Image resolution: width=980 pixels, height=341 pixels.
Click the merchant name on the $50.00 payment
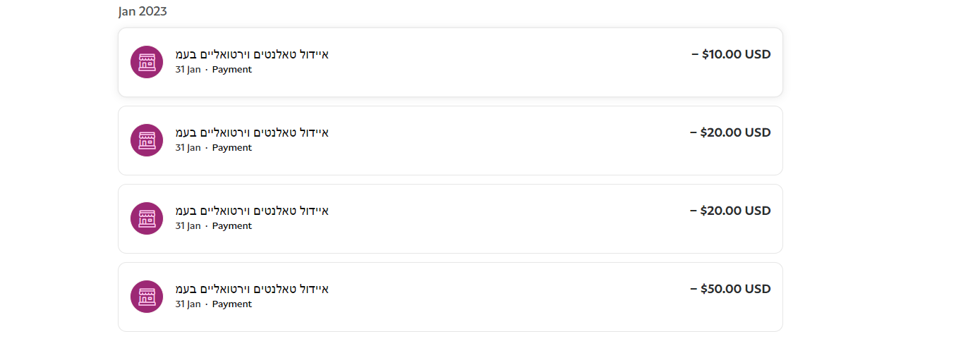tap(252, 289)
